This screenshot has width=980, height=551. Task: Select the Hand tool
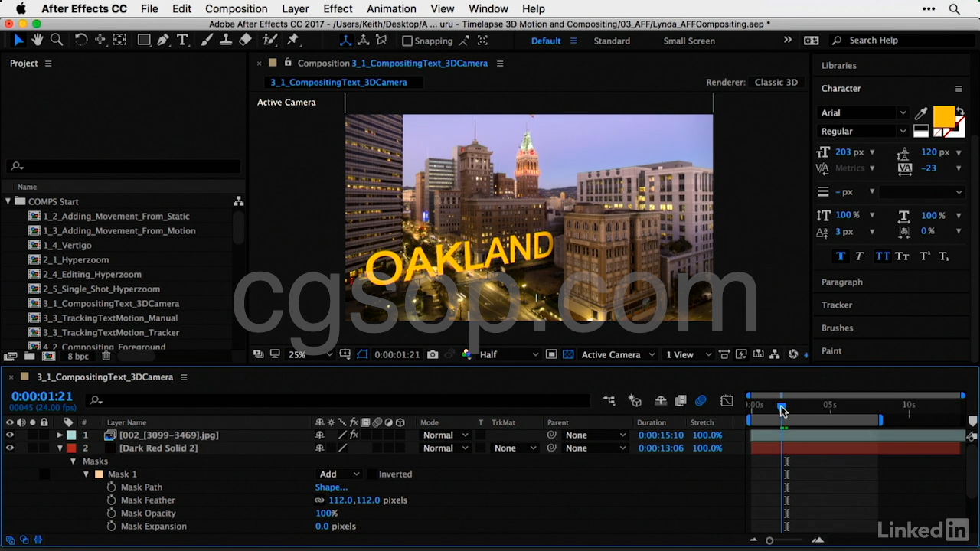pos(38,41)
